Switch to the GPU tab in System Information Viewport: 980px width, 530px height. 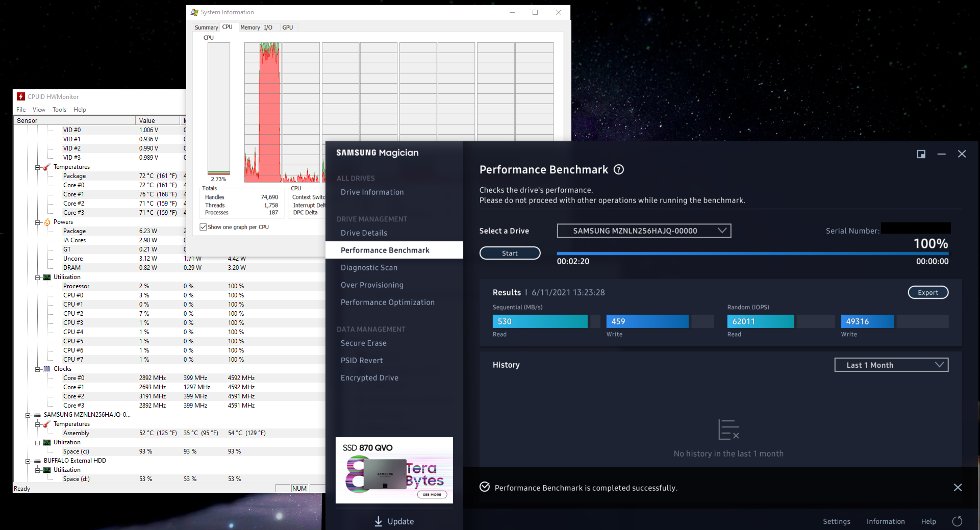288,28
